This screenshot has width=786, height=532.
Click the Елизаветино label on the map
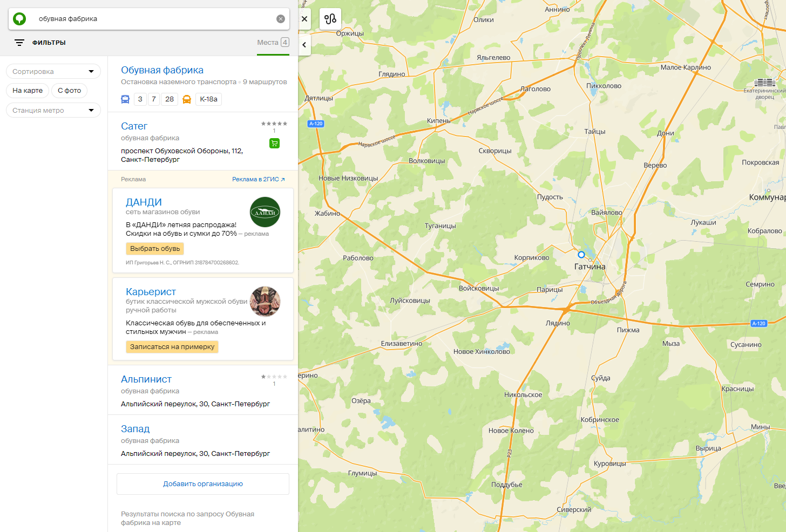[x=402, y=344]
